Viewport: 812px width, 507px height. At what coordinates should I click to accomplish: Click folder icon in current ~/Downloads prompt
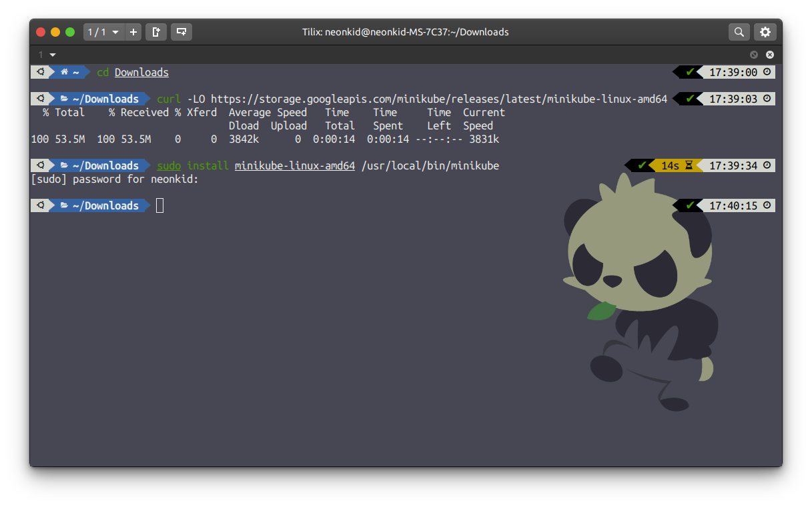point(64,205)
